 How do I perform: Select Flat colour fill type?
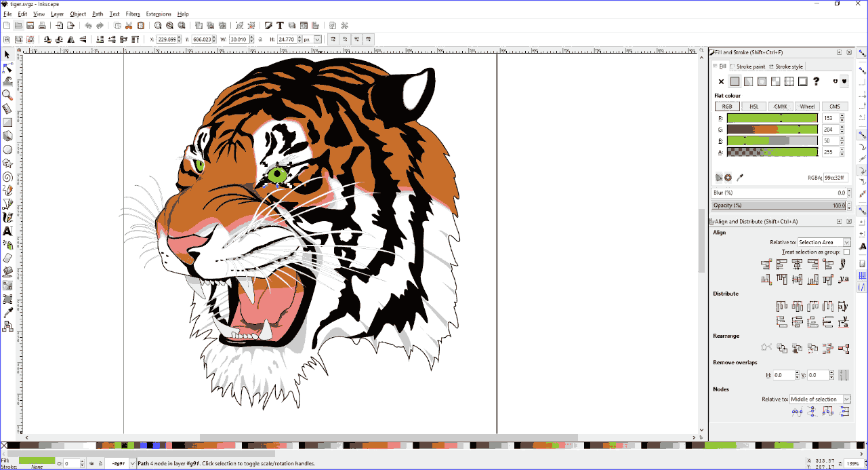(735, 81)
